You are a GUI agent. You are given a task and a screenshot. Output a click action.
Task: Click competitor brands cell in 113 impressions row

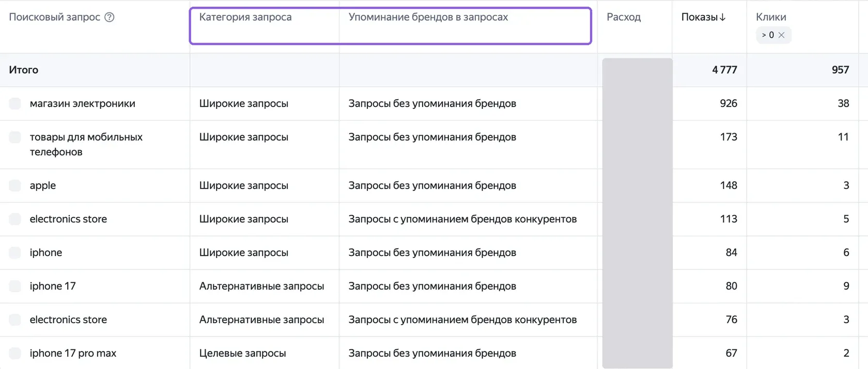click(x=462, y=219)
